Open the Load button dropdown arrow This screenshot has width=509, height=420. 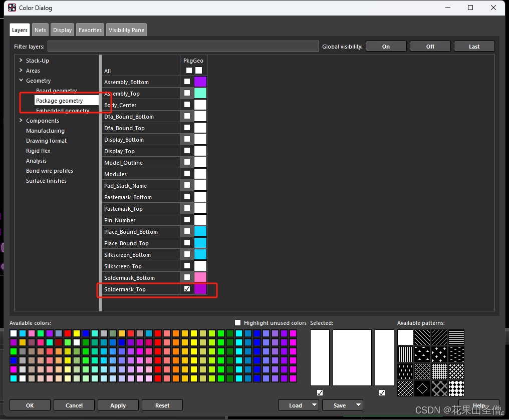(x=314, y=405)
